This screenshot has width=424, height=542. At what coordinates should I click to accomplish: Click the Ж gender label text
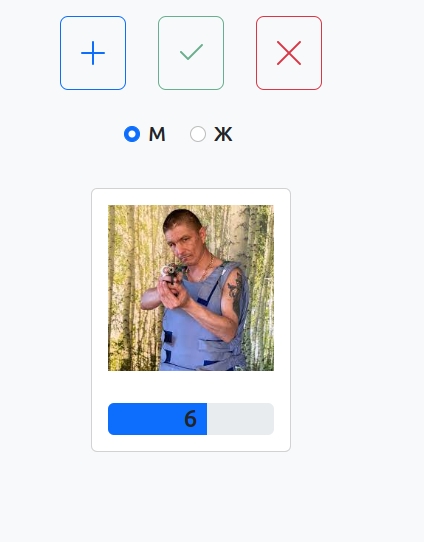tap(223, 134)
